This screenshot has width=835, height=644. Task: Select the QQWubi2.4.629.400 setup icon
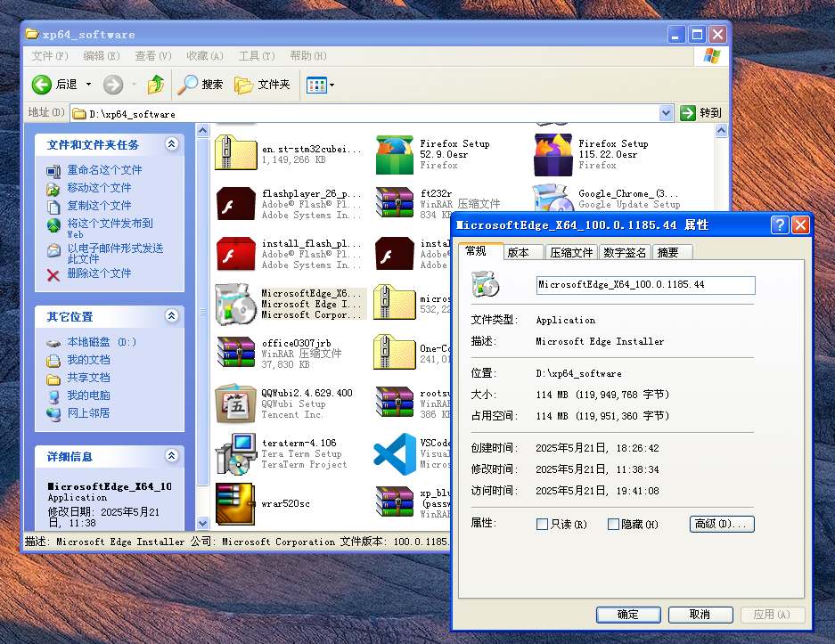pyautogui.click(x=236, y=404)
